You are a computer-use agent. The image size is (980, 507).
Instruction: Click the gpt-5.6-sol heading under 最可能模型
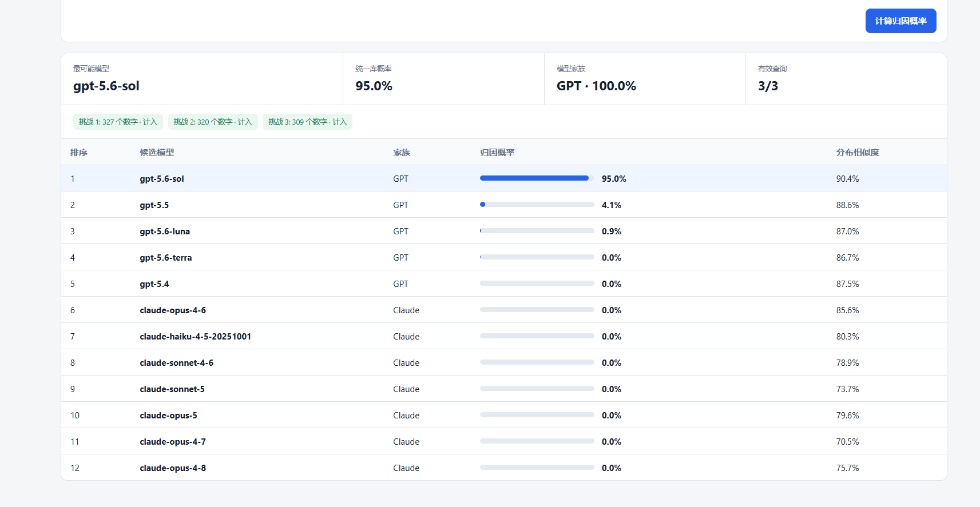pyautogui.click(x=106, y=86)
